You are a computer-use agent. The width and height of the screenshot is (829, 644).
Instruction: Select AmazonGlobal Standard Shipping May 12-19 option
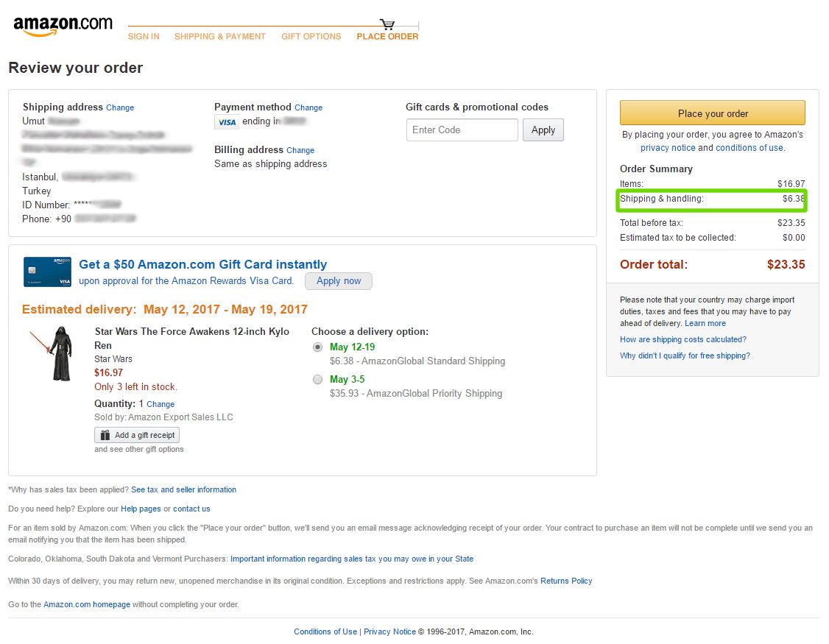pos(318,347)
